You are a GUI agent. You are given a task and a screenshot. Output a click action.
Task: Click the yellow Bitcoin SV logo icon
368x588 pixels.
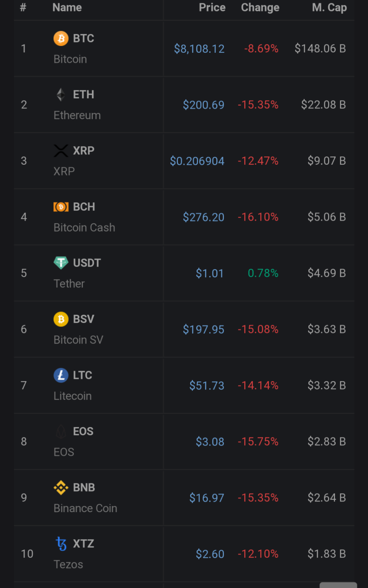(61, 319)
